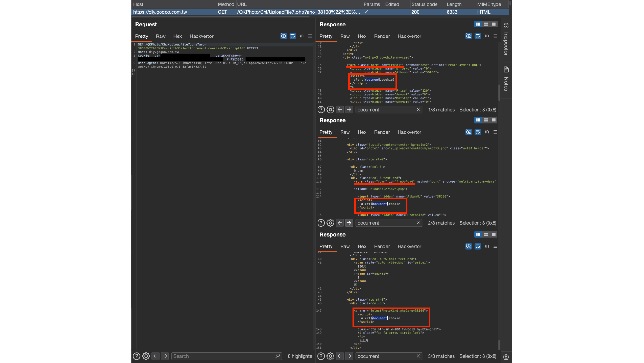Jump to next match in 3/3 matches search bar
644x363 pixels.
(349, 356)
